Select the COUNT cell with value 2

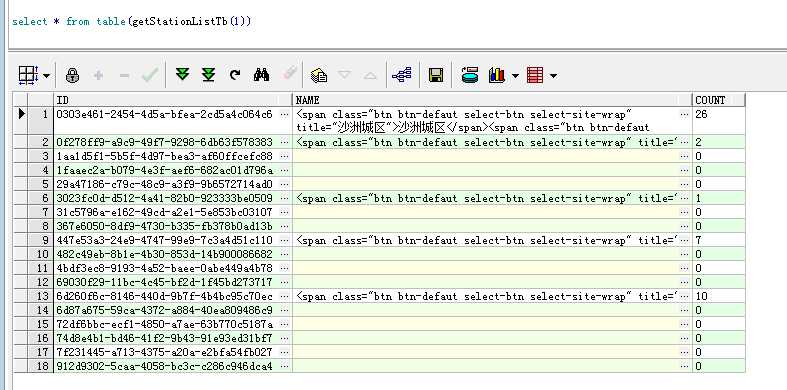718,142
